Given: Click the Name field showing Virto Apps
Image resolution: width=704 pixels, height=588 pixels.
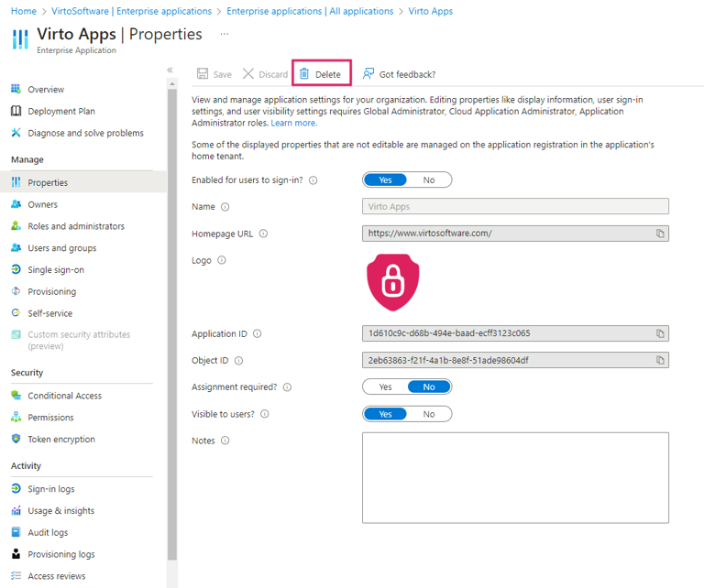Looking at the screenshot, I should tap(515, 206).
